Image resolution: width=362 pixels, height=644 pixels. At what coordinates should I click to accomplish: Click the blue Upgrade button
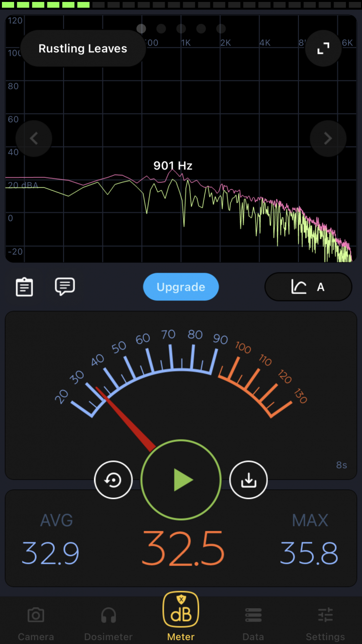tap(181, 287)
